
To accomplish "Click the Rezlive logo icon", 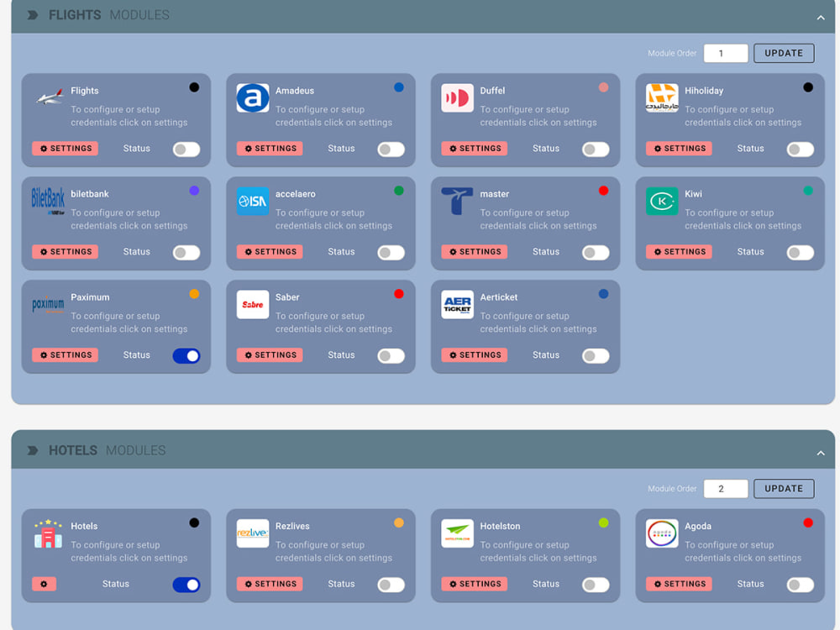I will coord(253,533).
